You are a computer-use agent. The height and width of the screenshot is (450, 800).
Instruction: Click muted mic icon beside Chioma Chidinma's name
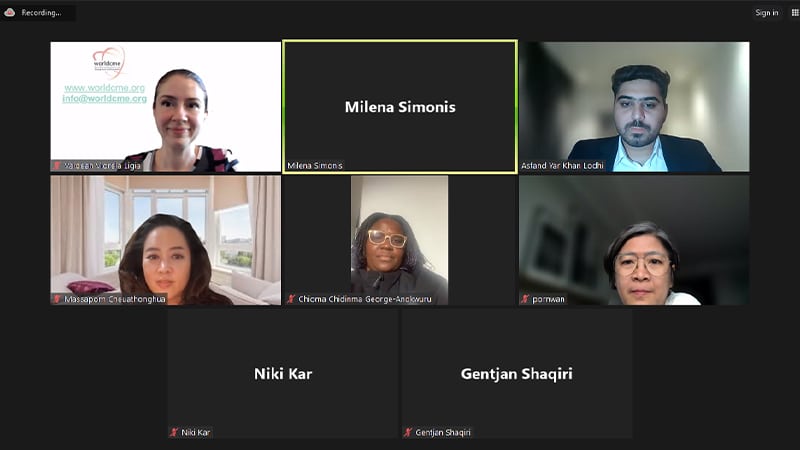(291, 299)
